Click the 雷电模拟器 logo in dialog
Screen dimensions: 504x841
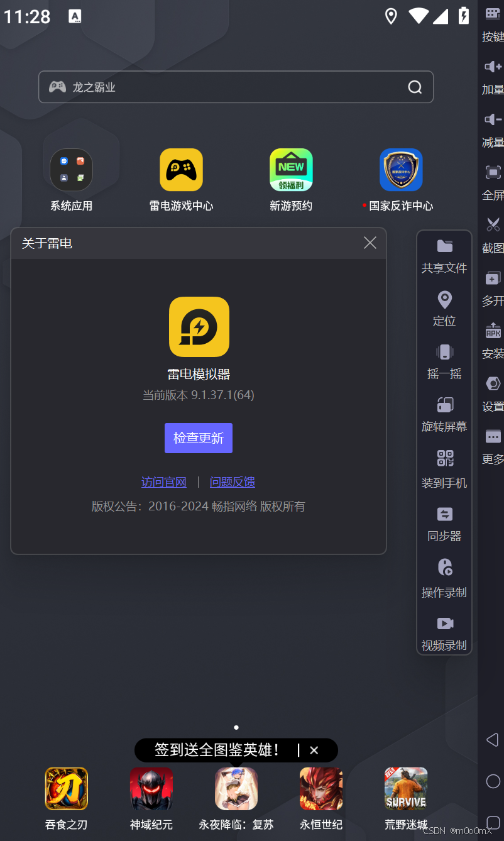[x=199, y=327]
